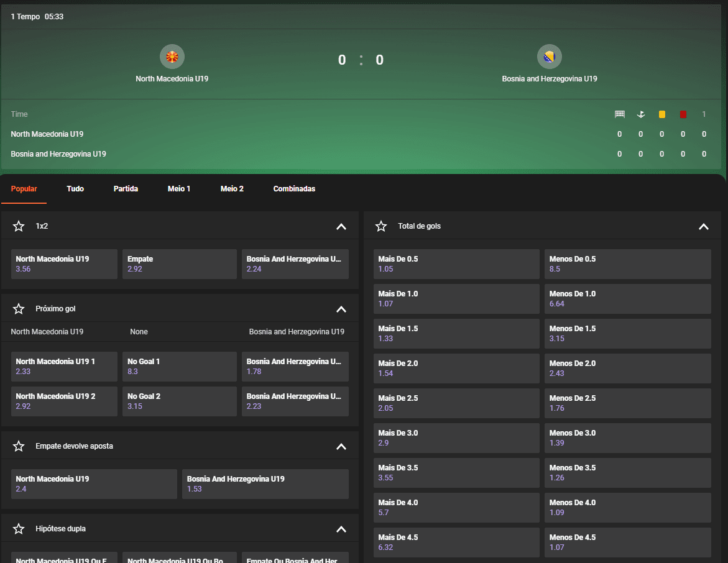Click the yellow card icon in stats row
Screen dimensions: 728x563
(661, 114)
